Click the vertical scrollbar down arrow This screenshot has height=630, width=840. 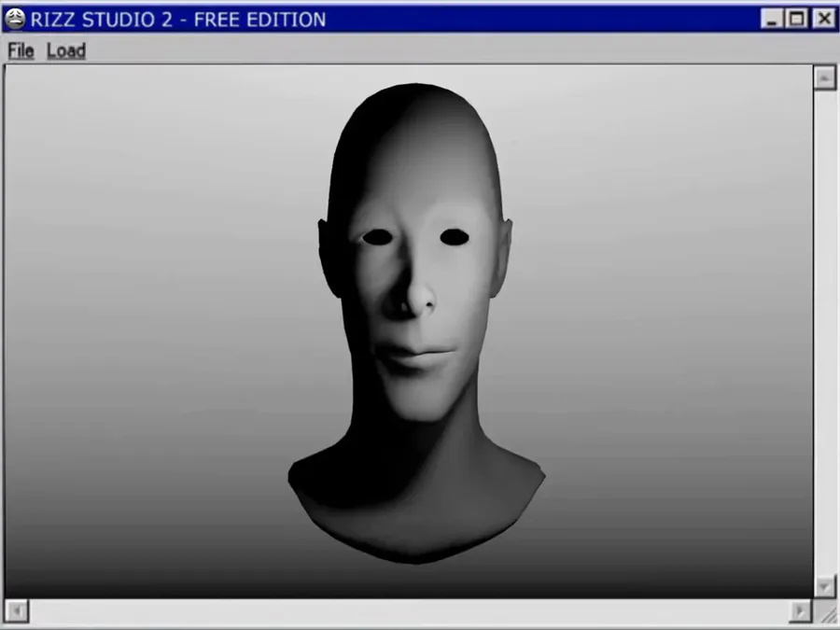coord(824,586)
